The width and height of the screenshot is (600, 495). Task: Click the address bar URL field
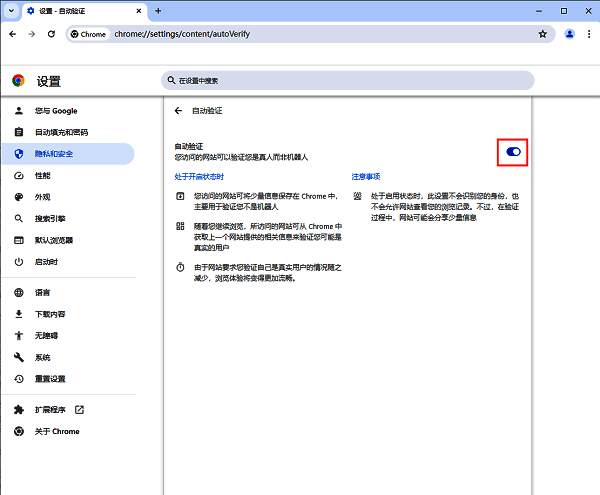[300, 33]
